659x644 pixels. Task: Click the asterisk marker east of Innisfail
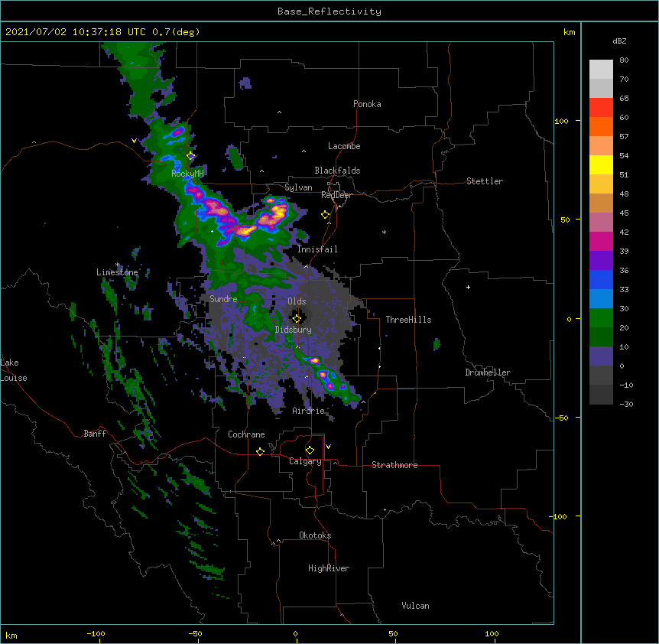pyautogui.click(x=384, y=233)
